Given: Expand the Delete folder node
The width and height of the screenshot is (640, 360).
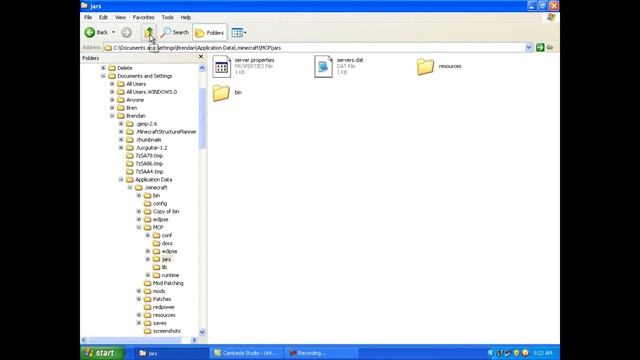Looking at the screenshot, I should (x=103, y=68).
